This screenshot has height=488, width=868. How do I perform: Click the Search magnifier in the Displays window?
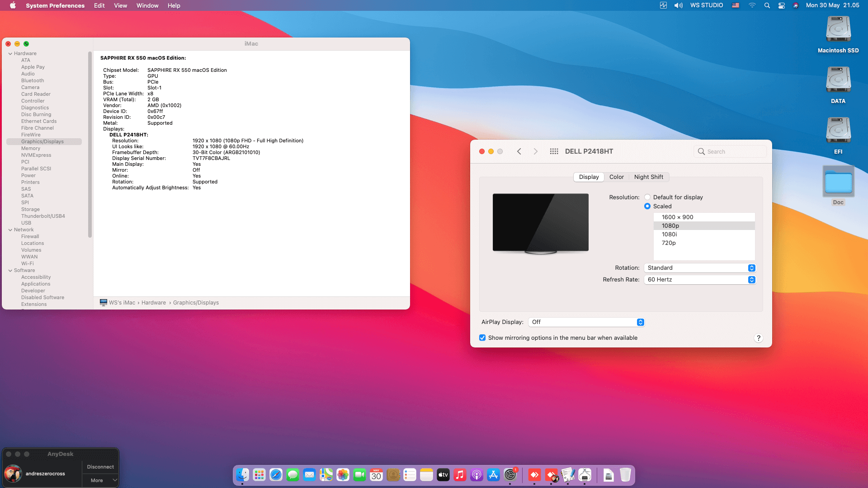(701, 151)
